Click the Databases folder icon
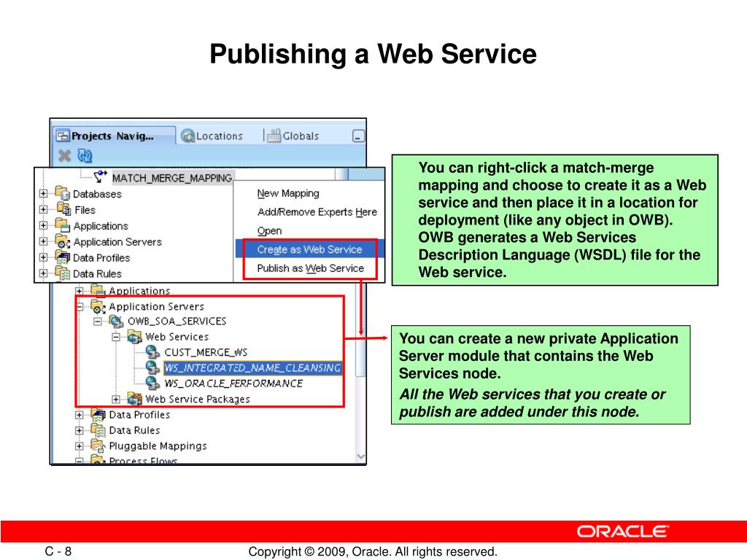 [63, 193]
